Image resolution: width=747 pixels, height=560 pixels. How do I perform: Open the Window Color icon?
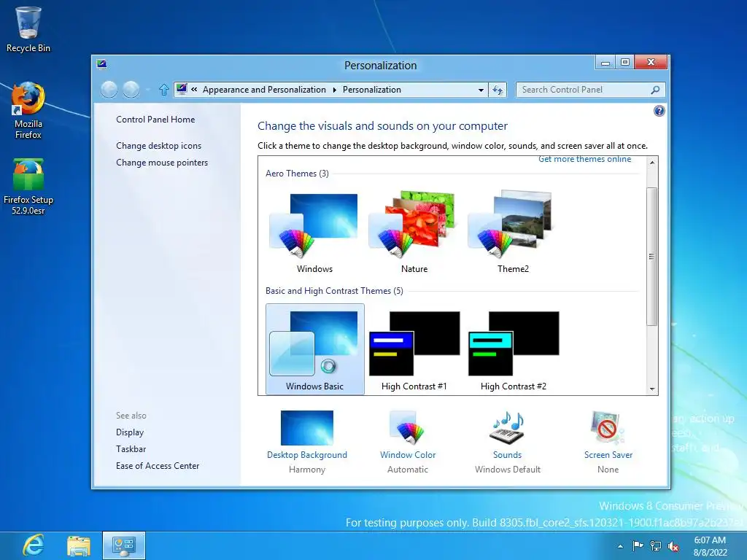407,427
